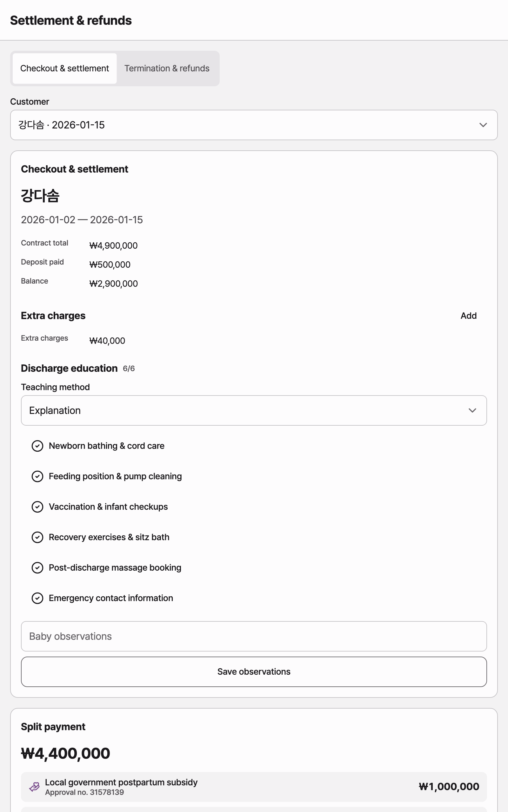This screenshot has width=508, height=812.
Task: Click Save observations button
Action: coord(254,672)
